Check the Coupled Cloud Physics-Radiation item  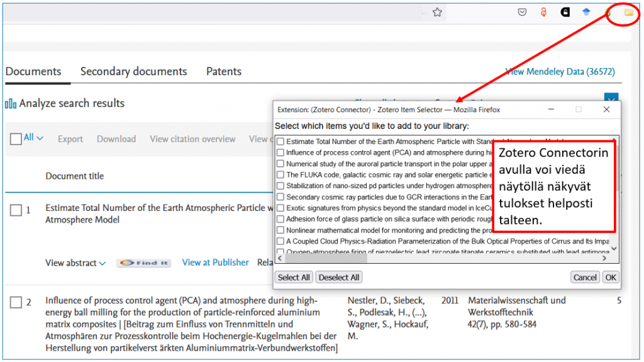point(280,242)
